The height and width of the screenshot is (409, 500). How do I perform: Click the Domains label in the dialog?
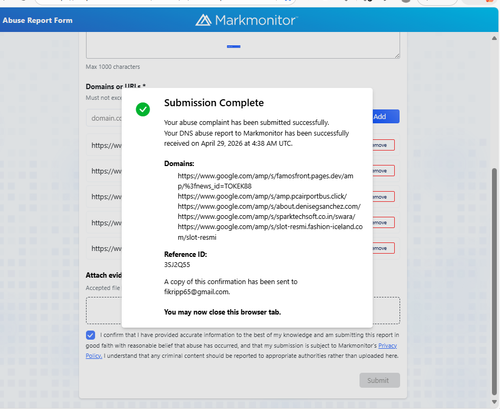[179, 163]
